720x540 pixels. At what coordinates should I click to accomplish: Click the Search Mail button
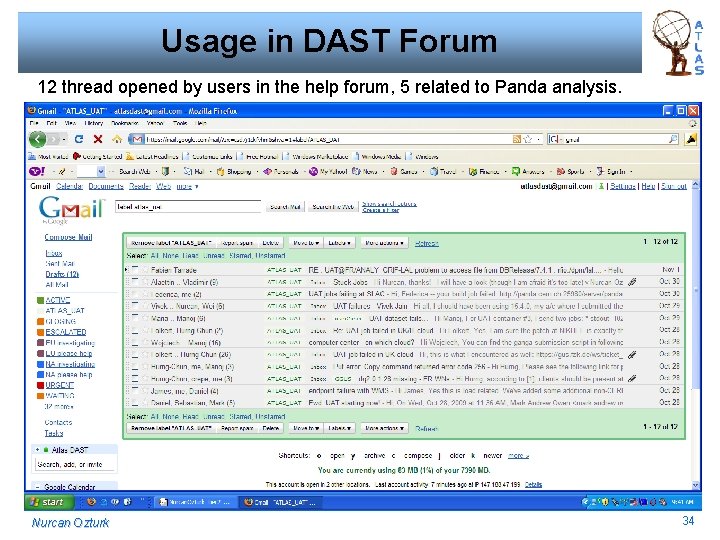pyautogui.click(x=285, y=207)
